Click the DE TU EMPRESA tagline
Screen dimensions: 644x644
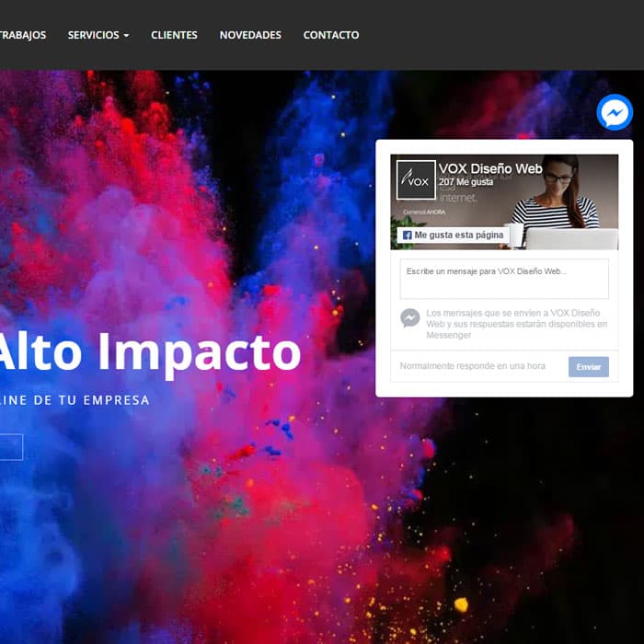coord(92,400)
